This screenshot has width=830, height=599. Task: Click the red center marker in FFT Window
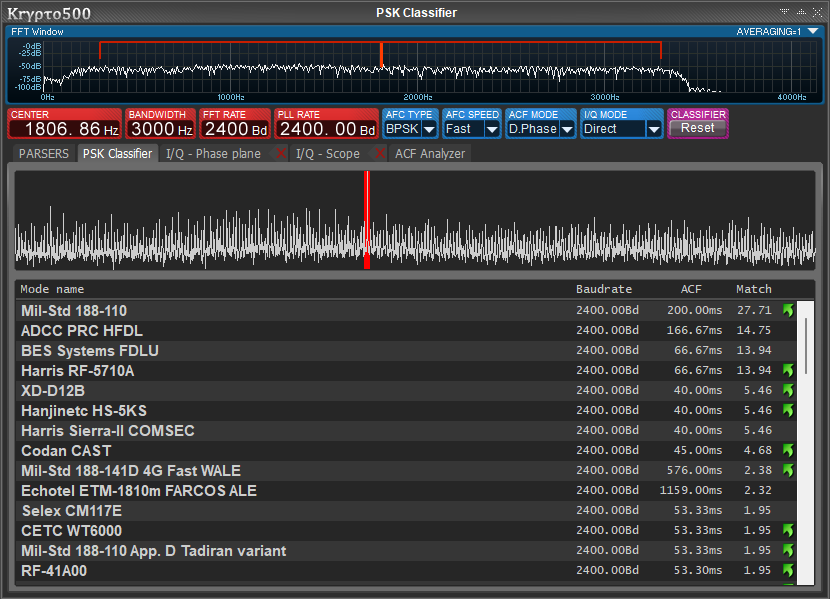coord(381,55)
